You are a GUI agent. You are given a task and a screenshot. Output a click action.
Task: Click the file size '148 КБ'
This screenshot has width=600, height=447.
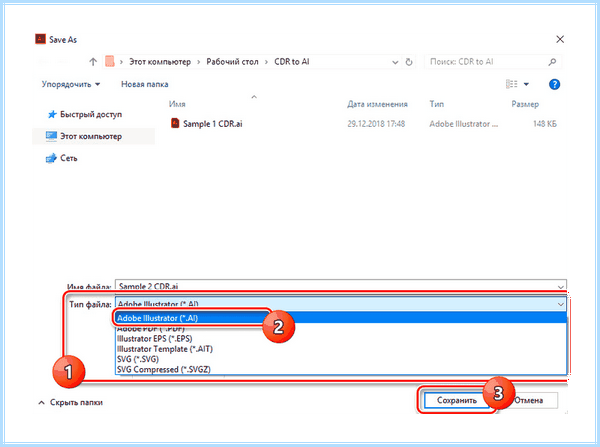point(545,124)
